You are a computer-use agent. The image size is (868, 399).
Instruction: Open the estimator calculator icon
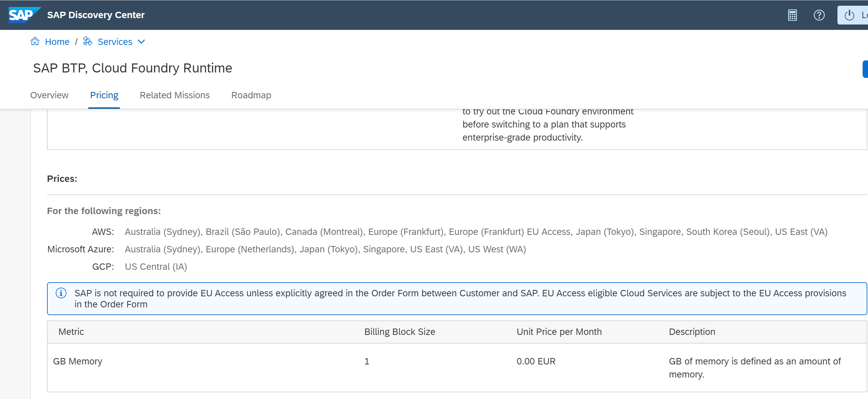(792, 15)
